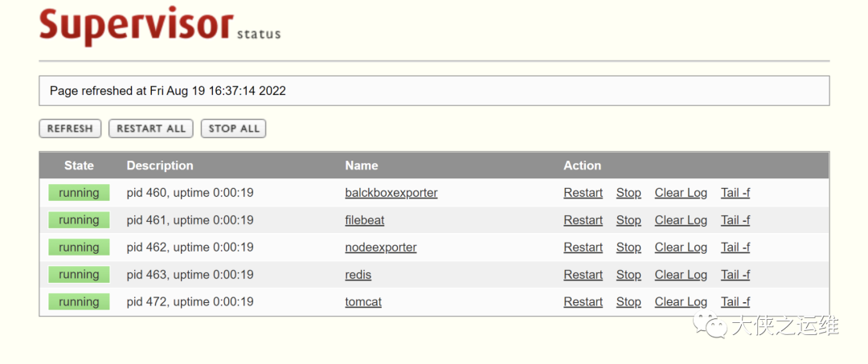Clear Log for tomcat
The image size is (868, 364).
point(681,302)
